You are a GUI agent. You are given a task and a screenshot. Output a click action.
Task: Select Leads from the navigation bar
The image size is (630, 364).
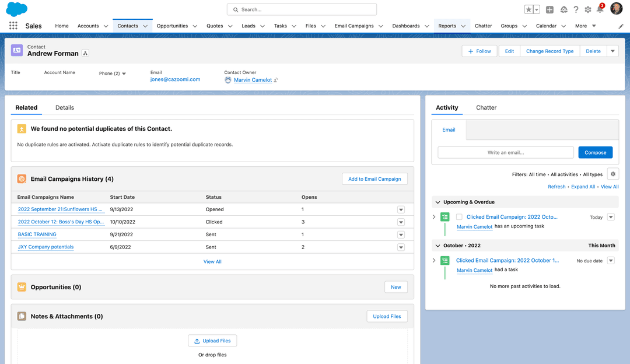pos(249,26)
